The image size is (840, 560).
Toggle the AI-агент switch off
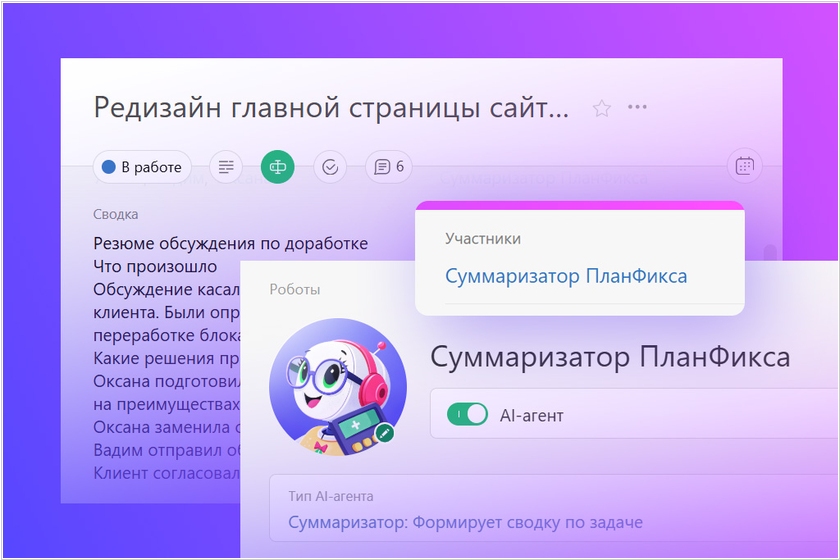(x=467, y=414)
